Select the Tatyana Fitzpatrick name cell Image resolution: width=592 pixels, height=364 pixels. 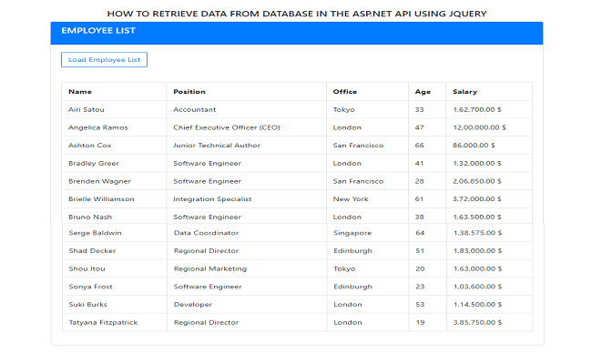[x=103, y=322]
